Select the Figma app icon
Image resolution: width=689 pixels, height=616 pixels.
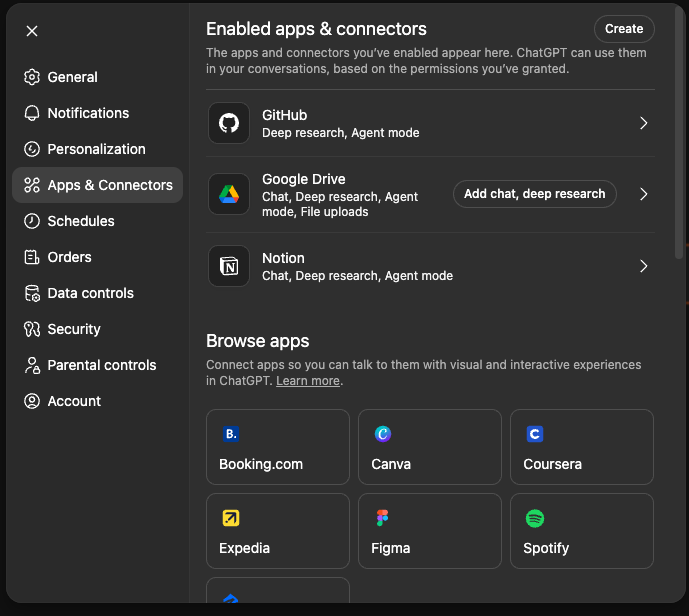[382, 518]
